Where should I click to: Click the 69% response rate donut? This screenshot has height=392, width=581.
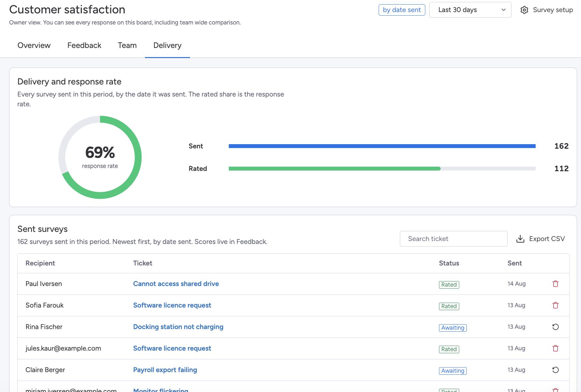point(100,157)
